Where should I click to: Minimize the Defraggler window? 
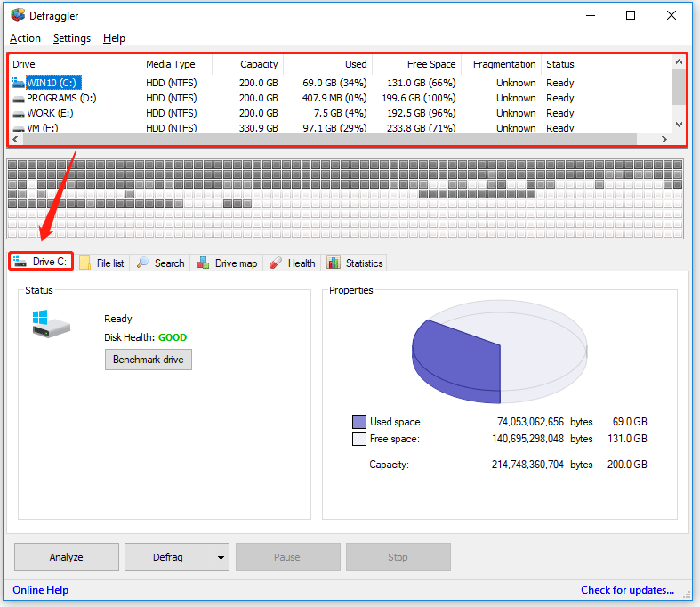click(591, 16)
